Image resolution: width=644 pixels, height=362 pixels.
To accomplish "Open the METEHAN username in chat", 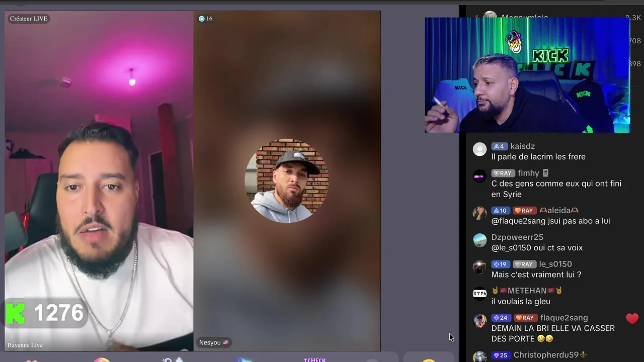I will pyautogui.click(x=527, y=291).
